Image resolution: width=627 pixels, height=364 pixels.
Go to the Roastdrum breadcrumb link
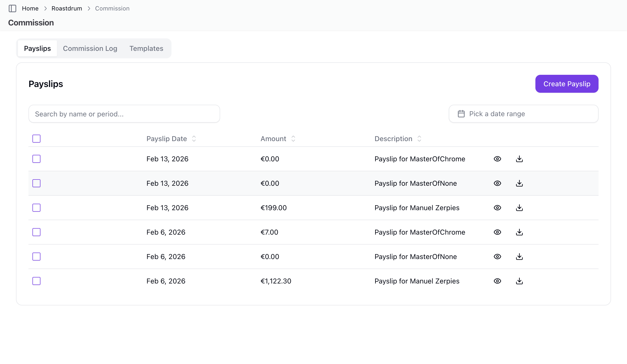(67, 8)
